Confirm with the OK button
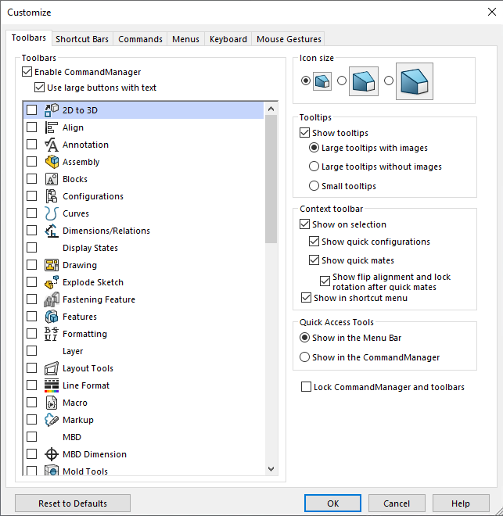The width and height of the screenshot is (504, 516). pos(333,503)
